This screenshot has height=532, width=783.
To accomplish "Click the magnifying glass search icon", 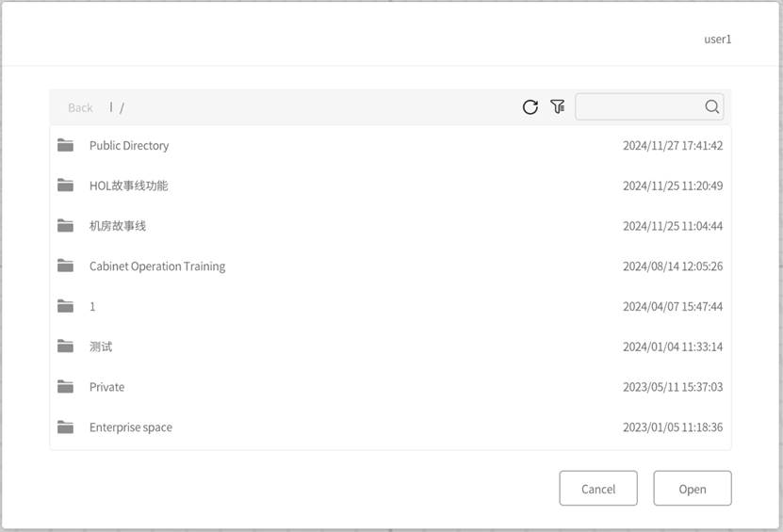I will click(x=712, y=107).
